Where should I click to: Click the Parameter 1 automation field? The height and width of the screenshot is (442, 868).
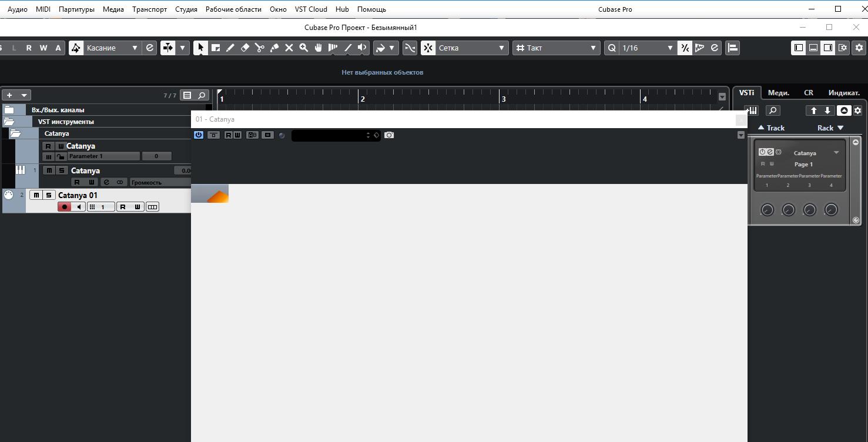(x=104, y=156)
